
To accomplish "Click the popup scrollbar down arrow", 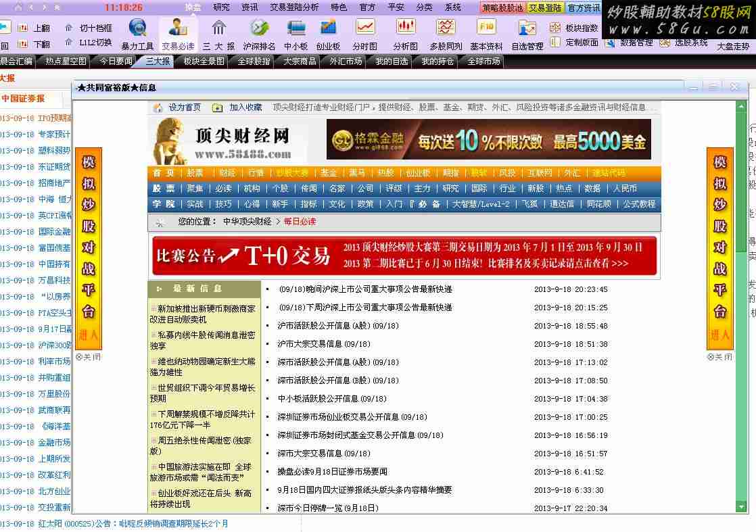I will click(741, 506).
